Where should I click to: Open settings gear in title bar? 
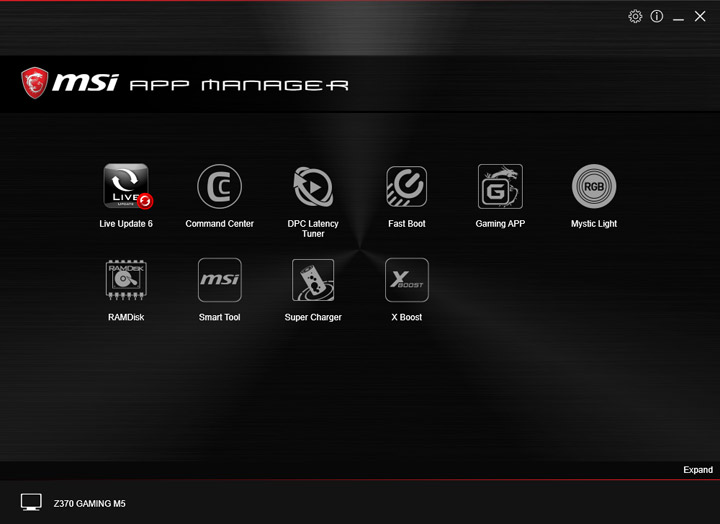point(635,17)
